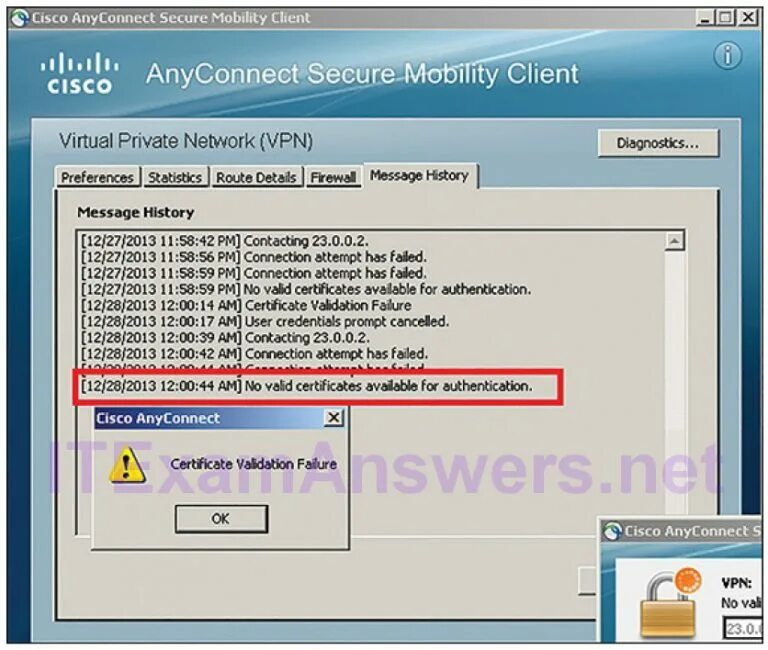Click the orange spinner badge on the padlock

click(x=688, y=581)
